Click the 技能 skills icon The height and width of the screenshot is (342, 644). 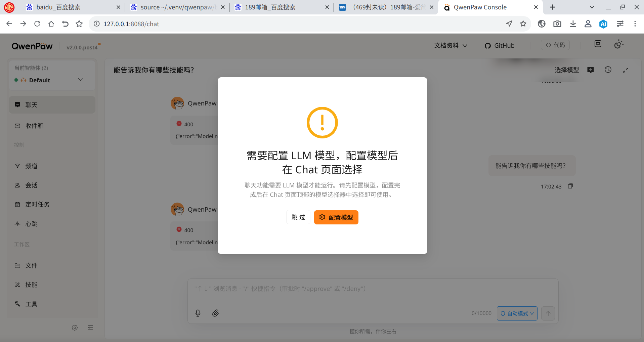[x=17, y=285]
